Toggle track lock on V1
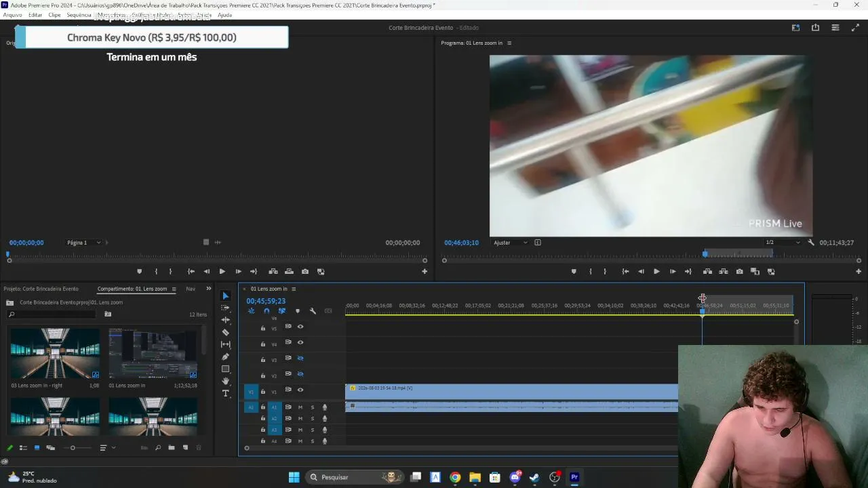 coord(263,391)
